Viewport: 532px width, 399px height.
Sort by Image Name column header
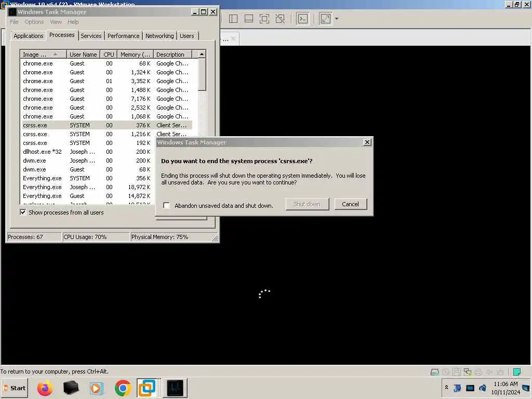pyautogui.click(x=43, y=54)
